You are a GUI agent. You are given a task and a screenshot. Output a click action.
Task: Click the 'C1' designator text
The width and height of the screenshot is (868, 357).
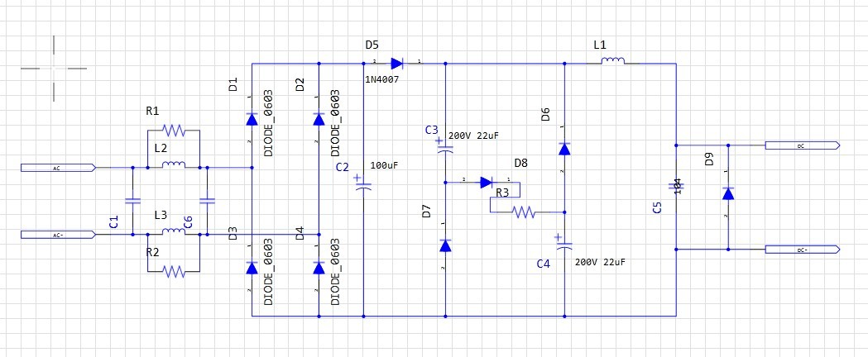click(x=114, y=222)
